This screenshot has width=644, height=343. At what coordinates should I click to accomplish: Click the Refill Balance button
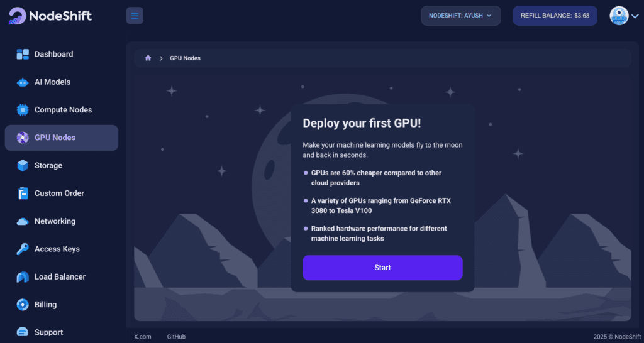(555, 16)
